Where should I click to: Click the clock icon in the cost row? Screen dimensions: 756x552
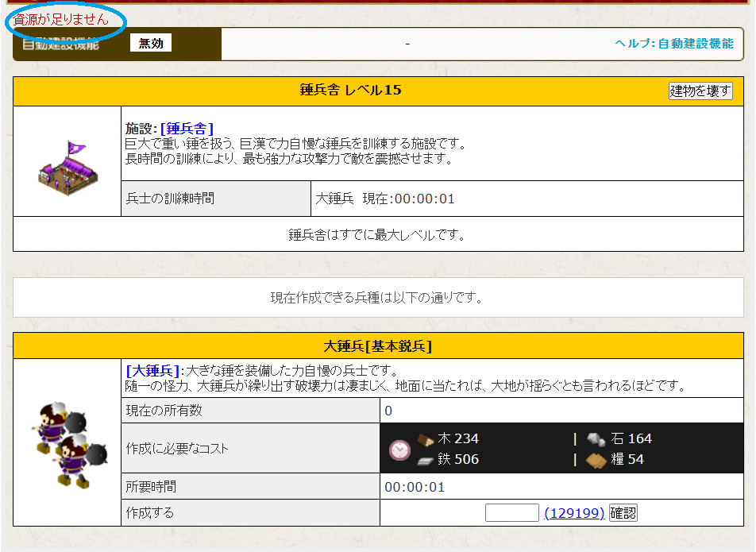399,450
